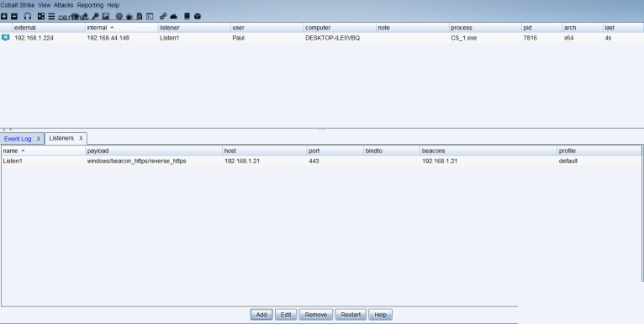Open the View menu
The image size is (644, 324).
pos(44,5)
